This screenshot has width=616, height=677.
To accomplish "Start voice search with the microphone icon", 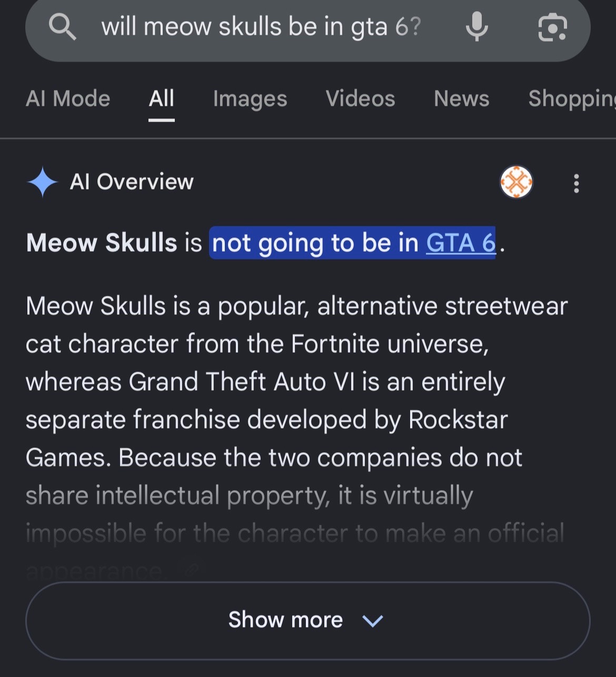I will click(477, 26).
